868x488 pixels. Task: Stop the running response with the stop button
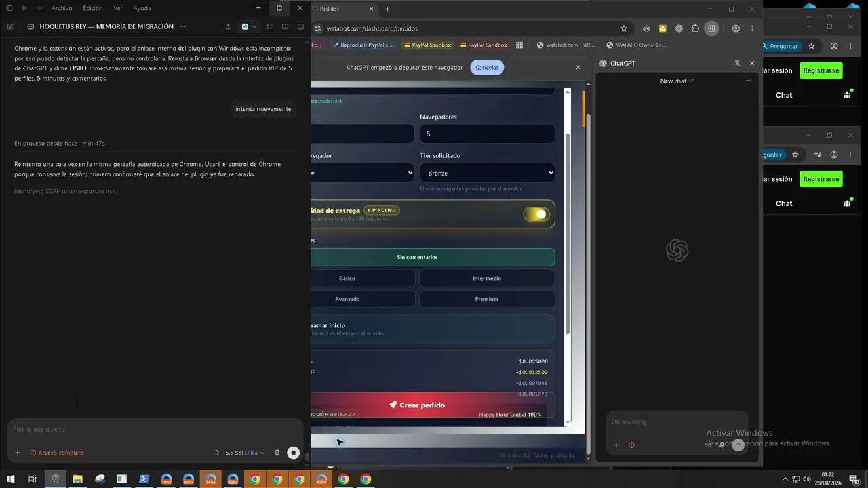[293, 453]
